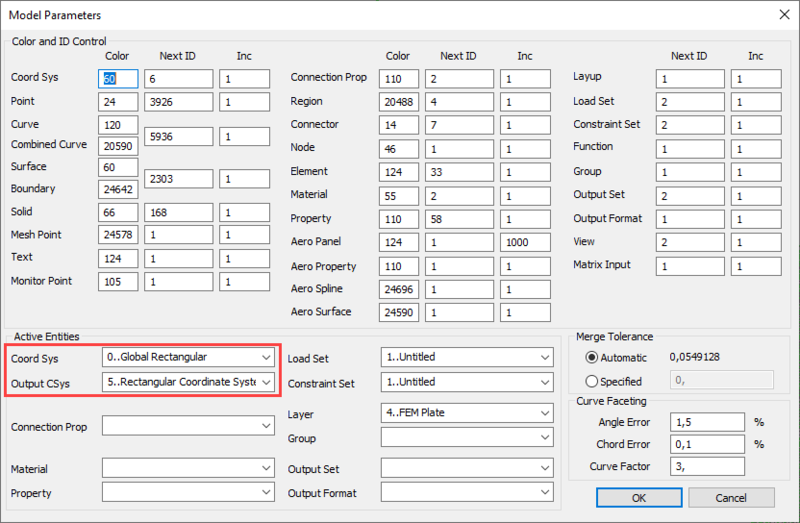Click the Point color field

tap(118, 102)
